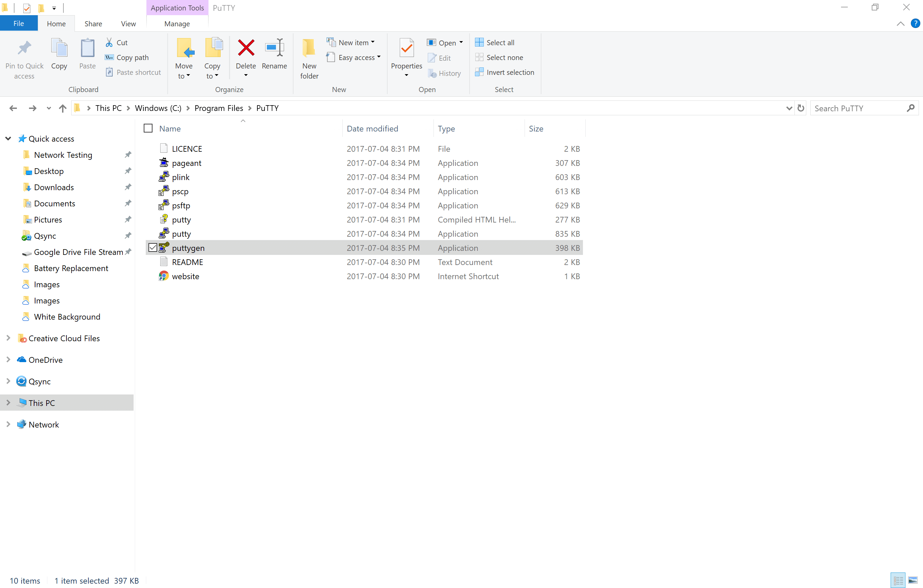This screenshot has height=588, width=923.
Task: Navigate to Program Files breadcrumb
Action: point(219,109)
